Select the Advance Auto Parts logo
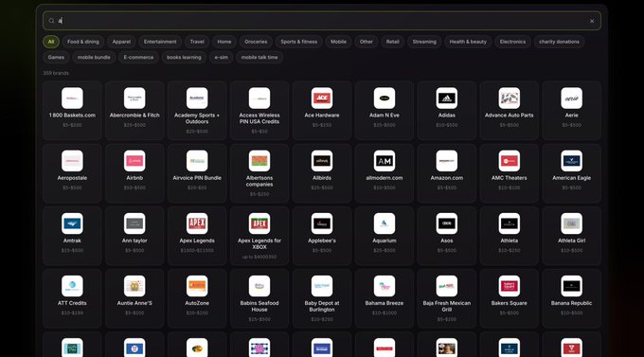The height and width of the screenshot is (357, 644). 509,98
